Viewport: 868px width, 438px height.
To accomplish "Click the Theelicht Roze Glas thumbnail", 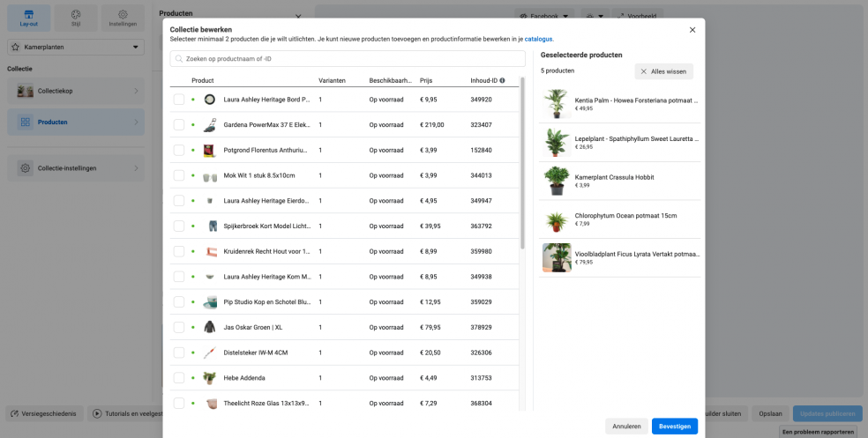I will click(210, 404).
